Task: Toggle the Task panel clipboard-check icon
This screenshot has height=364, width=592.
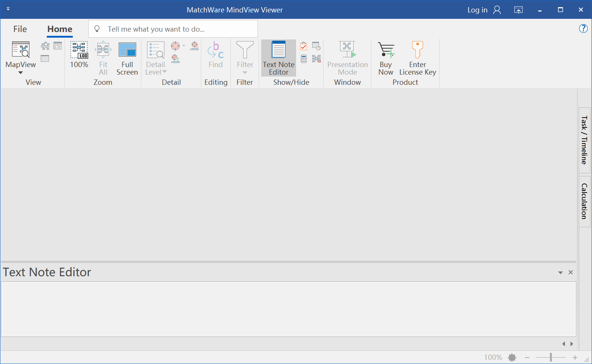Action: click(x=304, y=46)
